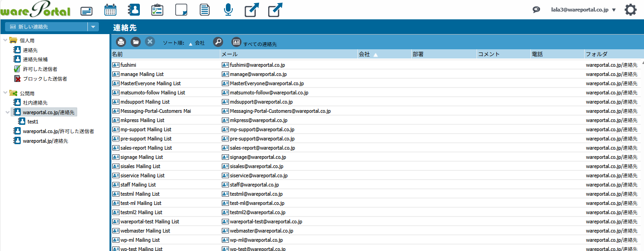This screenshot has height=251, width=644.
Task: Click the search magnifier icon
Action: click(x=218, y=42)
